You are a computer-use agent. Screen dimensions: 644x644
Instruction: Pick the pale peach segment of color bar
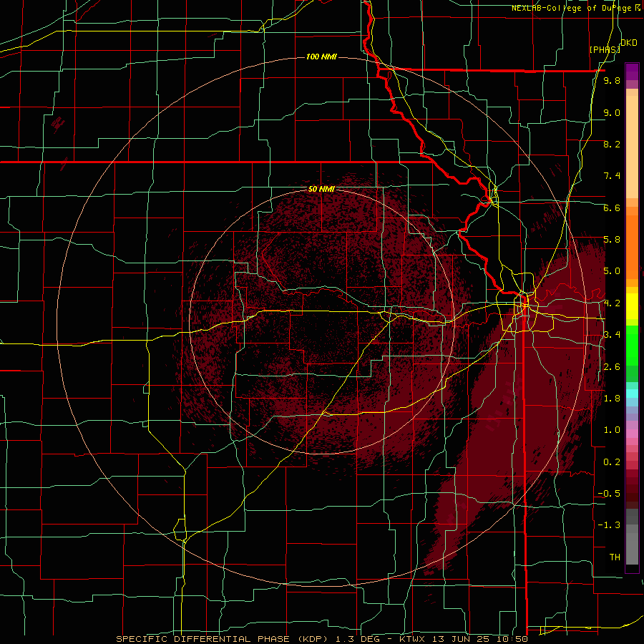632,148
